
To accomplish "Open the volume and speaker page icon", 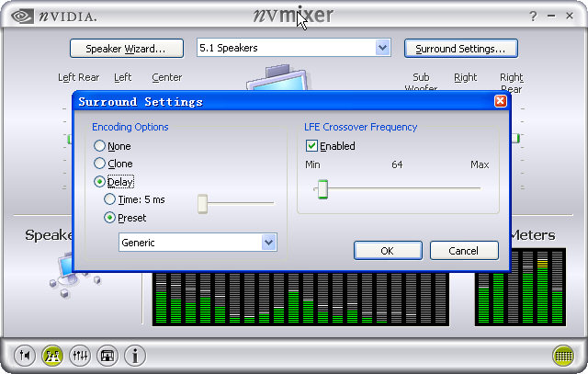I will click(x=25, y=355).
